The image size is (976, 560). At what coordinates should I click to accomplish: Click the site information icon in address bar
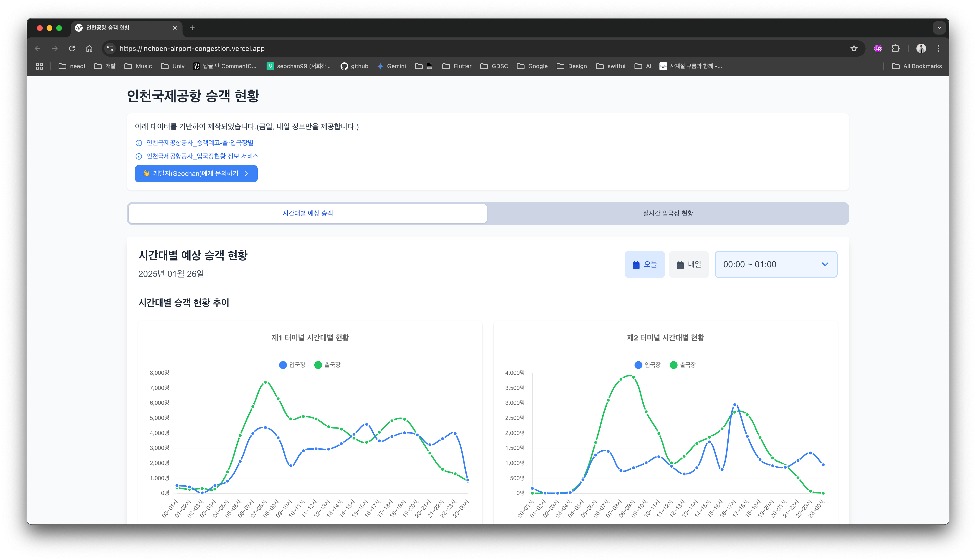click(110, 48)
